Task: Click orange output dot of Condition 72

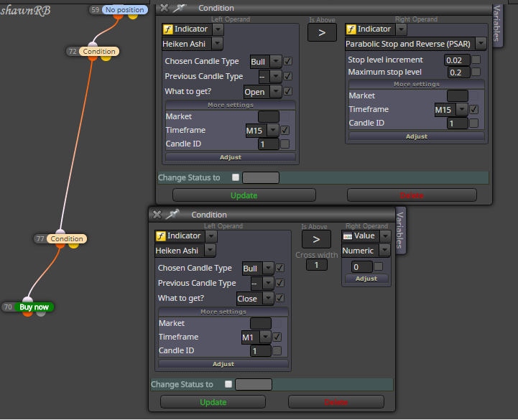Action: tap(93, 57)
